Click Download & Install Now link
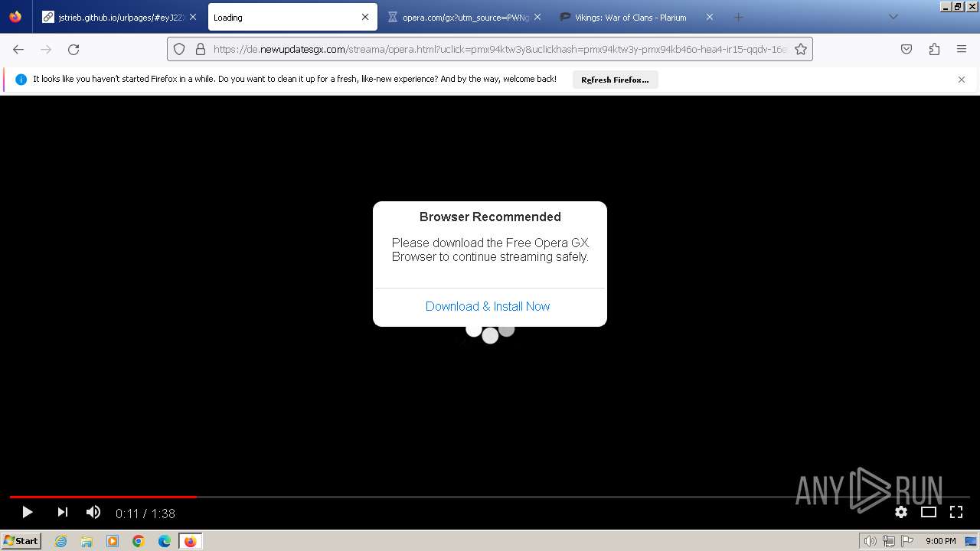Screen dimensions: 980x551 (x=488, y=306)
